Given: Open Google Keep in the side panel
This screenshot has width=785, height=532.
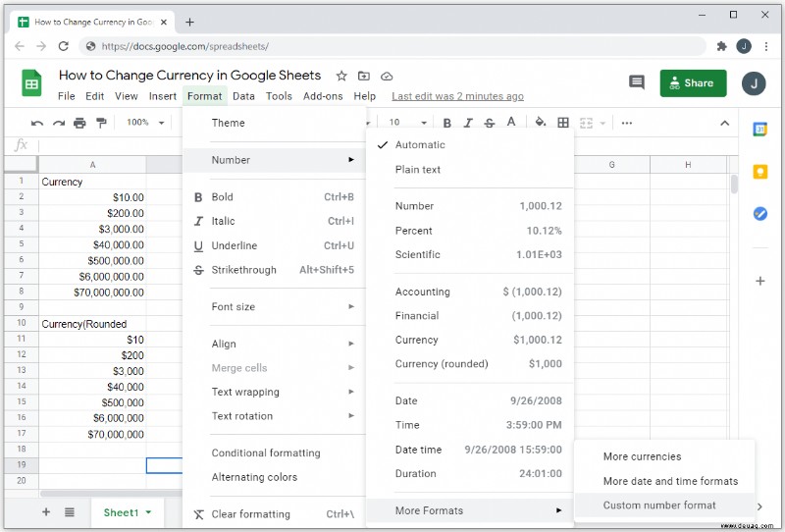Looking at the screenshot, I should [x=759, y=172].
